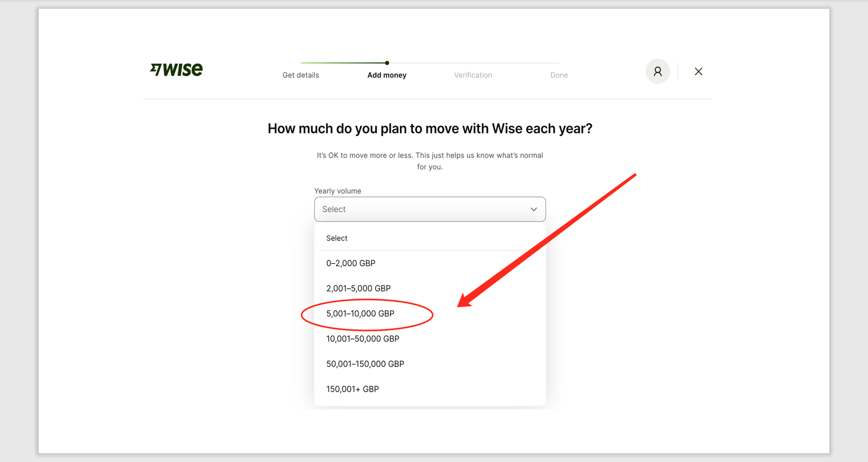Viewport: 868px width, 462px height.
Task: Choose the placeholder 'Select' option in list
Action: [336, 238]
